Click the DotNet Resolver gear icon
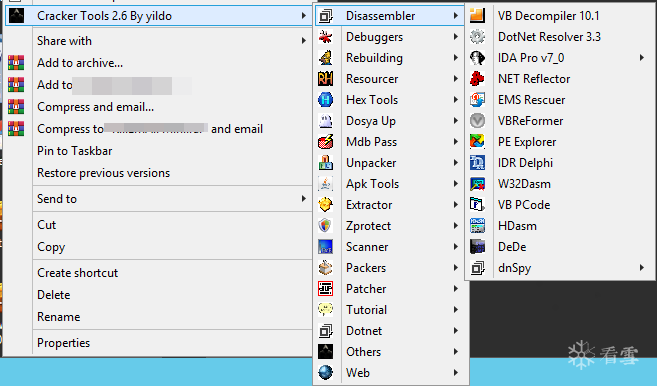 click(477, 36)
